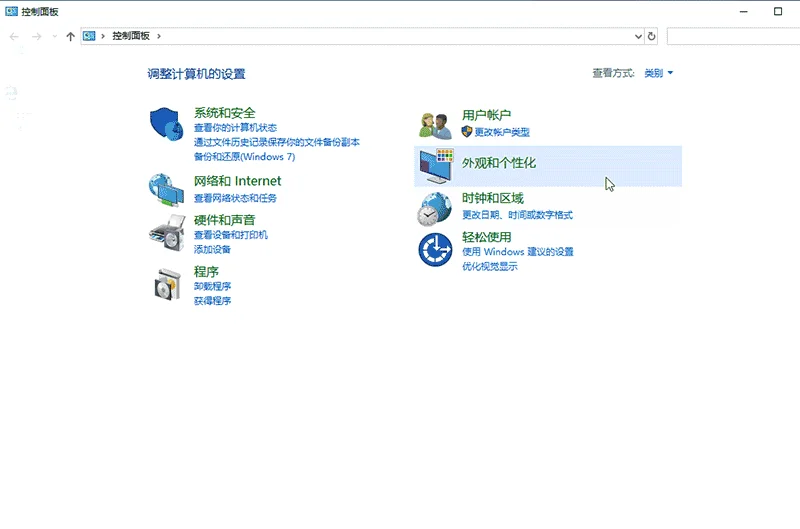Open the 类别 view-by dropdown
This screenshot has height=529, width=800.
(659, 73)
